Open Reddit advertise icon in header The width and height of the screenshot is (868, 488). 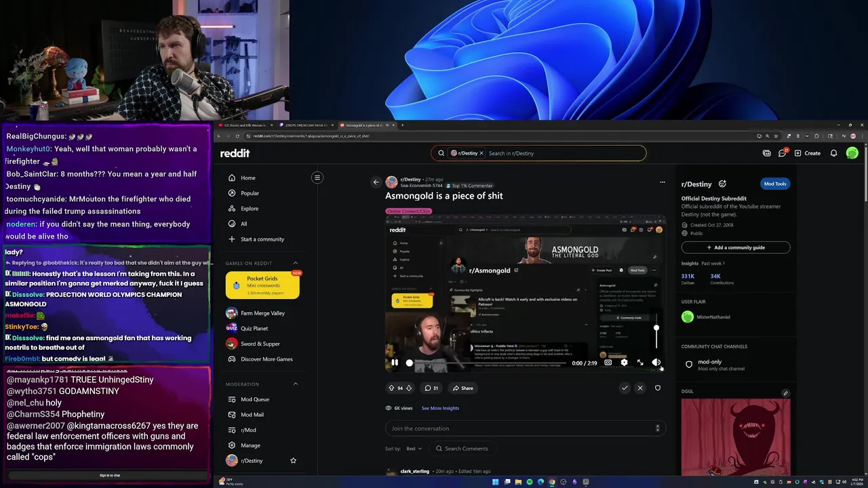(767, 153)
